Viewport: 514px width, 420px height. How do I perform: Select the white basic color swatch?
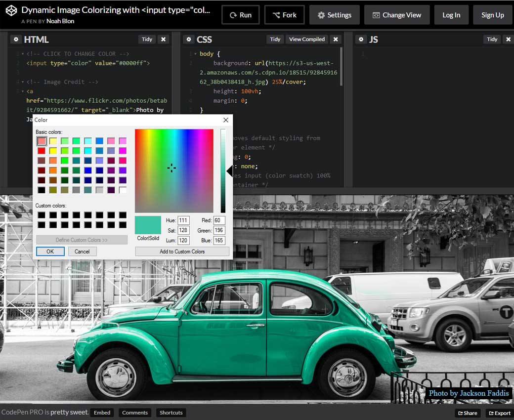[x=123, y=190]
